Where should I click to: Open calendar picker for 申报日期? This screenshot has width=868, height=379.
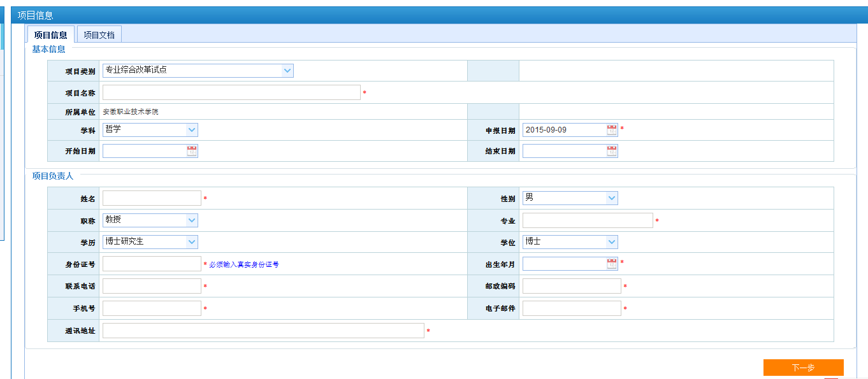coord(612,130)
